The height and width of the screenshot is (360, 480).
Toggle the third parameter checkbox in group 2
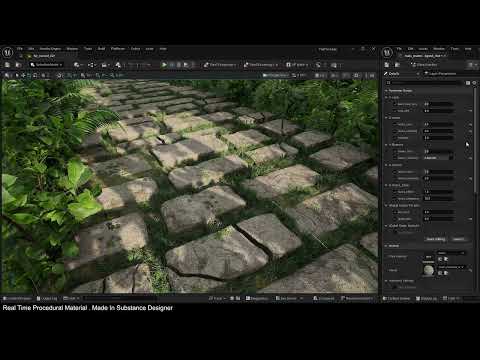click(395, 138)
